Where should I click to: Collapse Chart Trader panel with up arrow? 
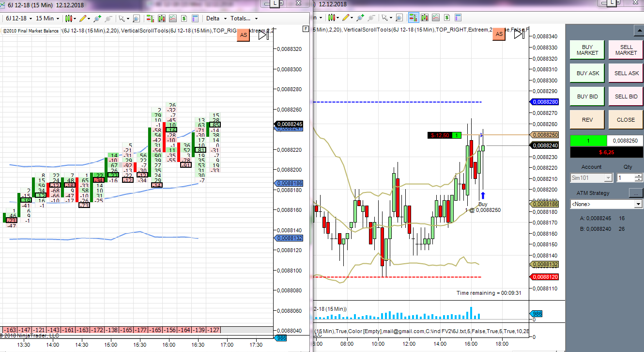pos(638,30)
